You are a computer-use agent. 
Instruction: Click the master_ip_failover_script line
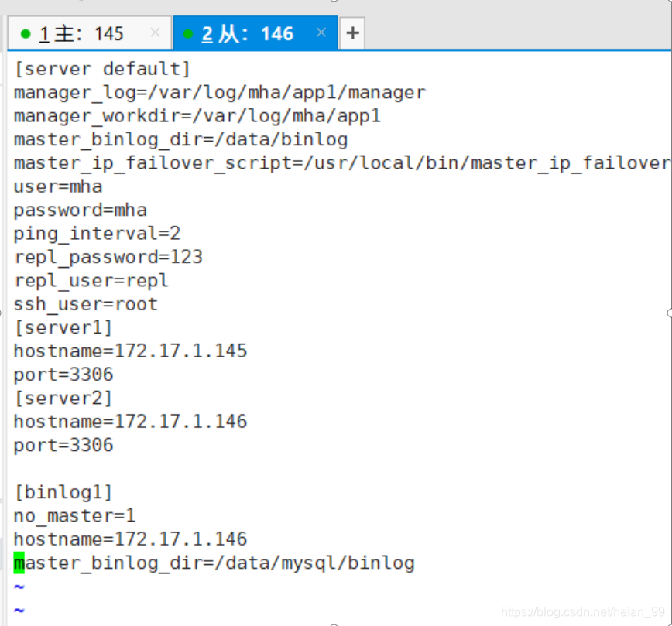(342, 163)
